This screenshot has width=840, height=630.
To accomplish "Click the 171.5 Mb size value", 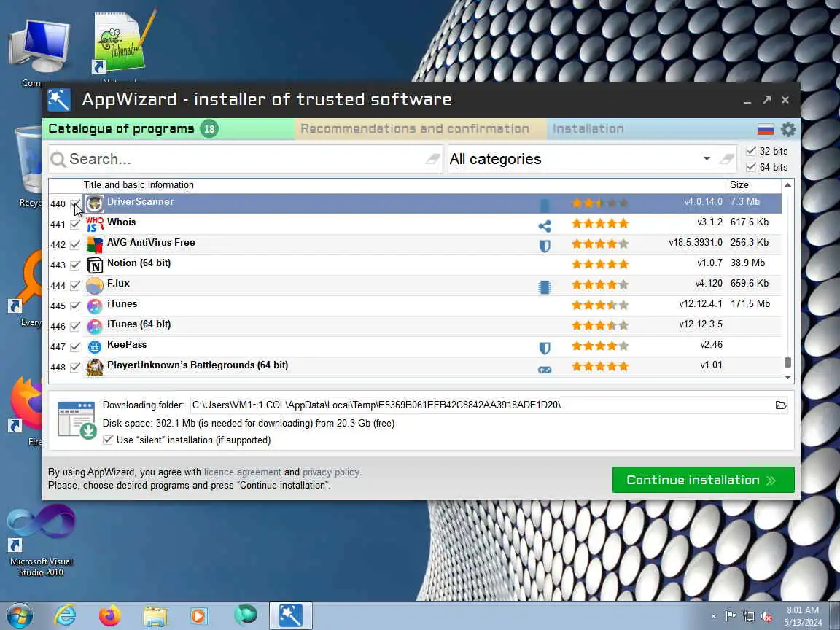I will pyautogui.click(x=750, y=304).
